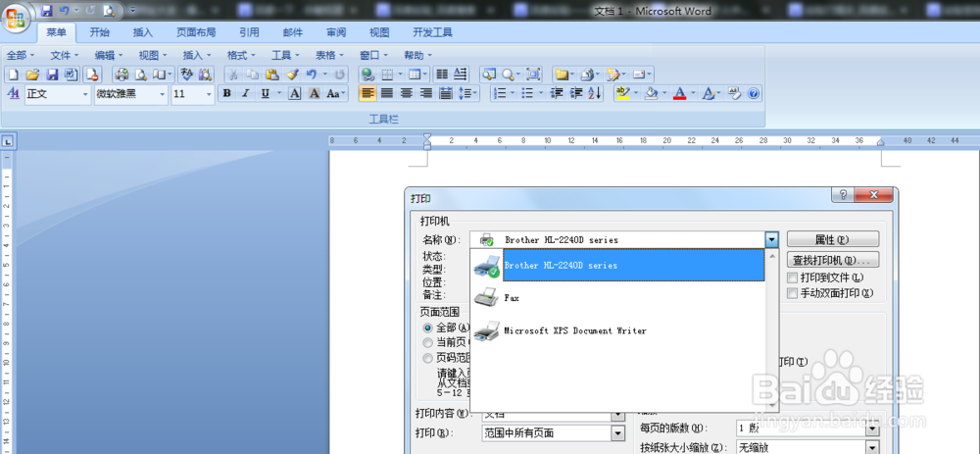Switch to the 页面布局 ribbon tab
The image size is (980, 454).
pos(196,33)
